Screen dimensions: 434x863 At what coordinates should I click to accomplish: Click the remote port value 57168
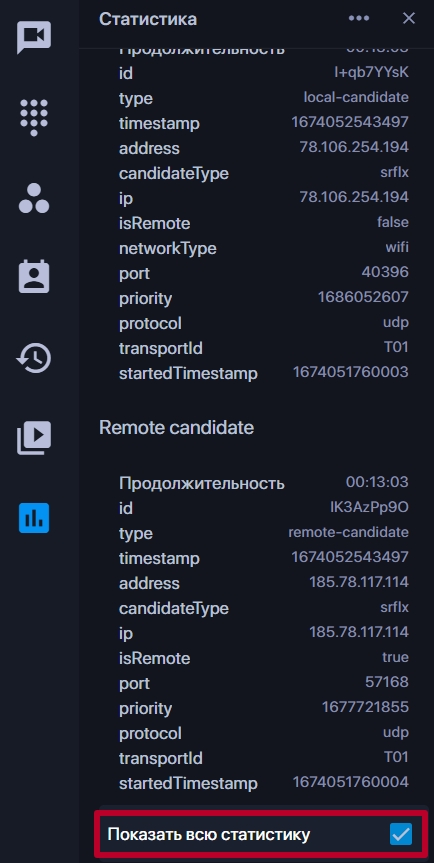tap(387, 682)
